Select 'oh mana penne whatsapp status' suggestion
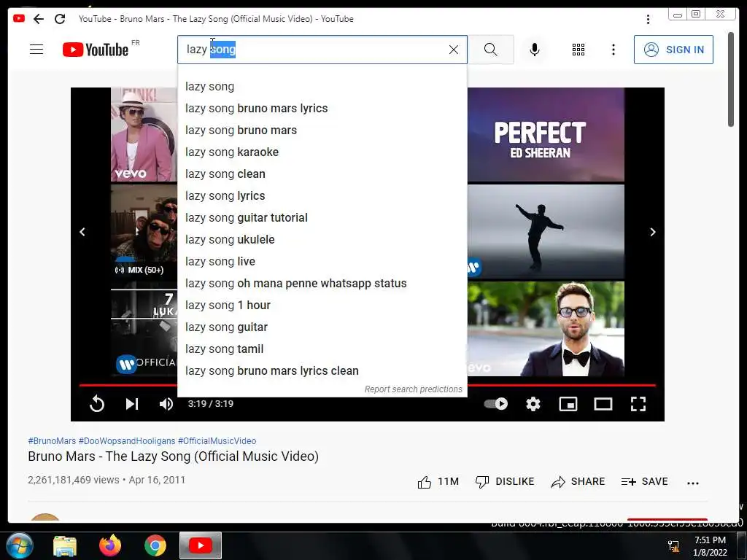The image size is (747, 560). (322, 284)
